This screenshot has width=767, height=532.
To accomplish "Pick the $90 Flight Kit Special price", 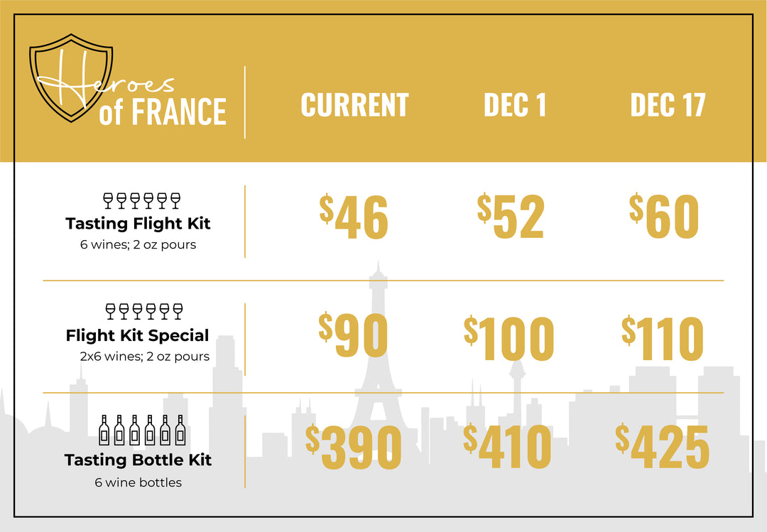I will [353, 336].
